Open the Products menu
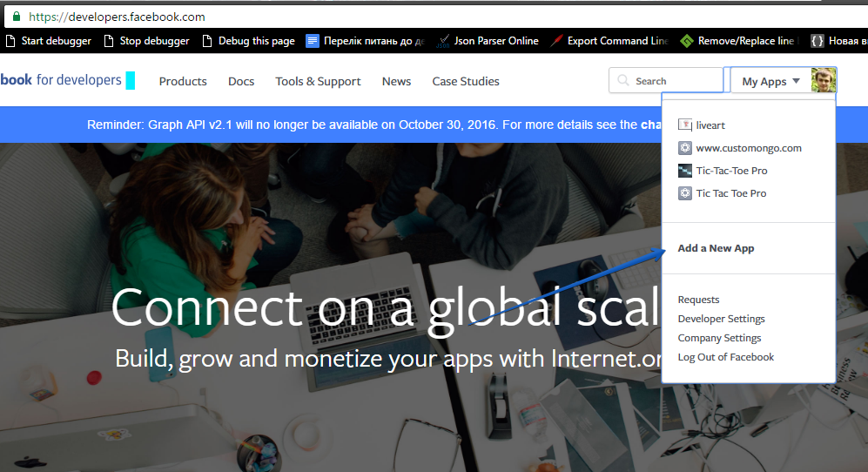This screenshot has height=472, width=868. pyautogui.click(x=183, y=82)
